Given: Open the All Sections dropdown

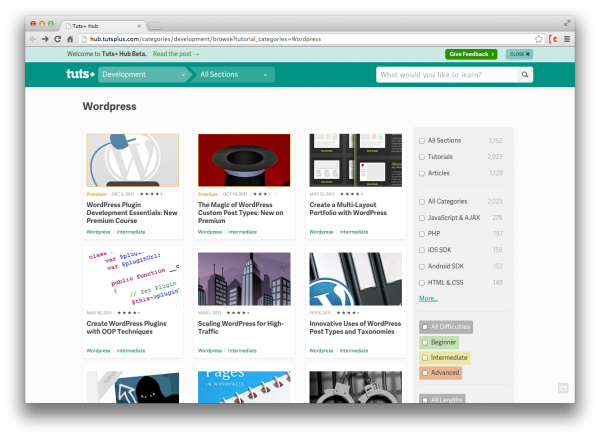Looking at the screenshot, I should [234, 75].
